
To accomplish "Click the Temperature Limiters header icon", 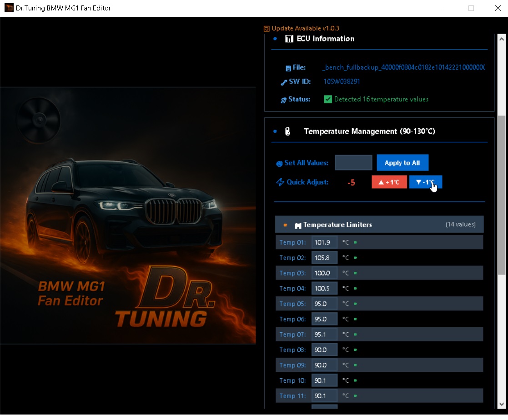I will coord(298,225).
